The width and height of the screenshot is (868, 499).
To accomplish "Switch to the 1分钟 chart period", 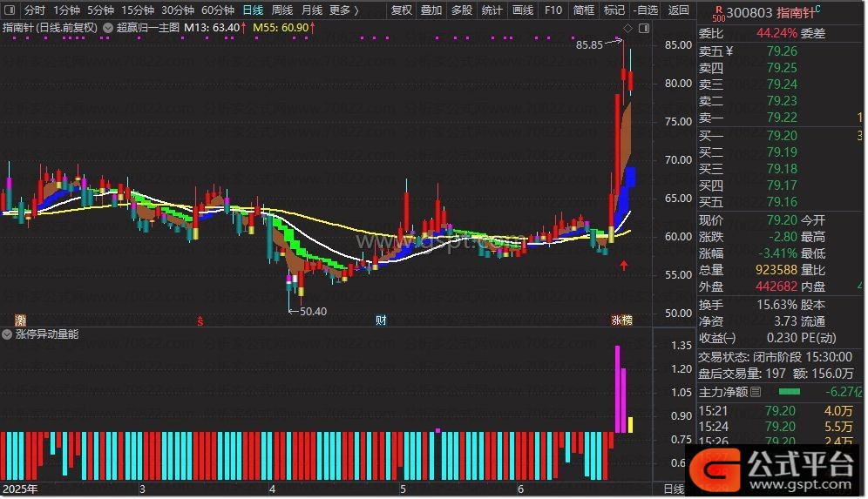I will pyautogui.click(x=66, y=10).
